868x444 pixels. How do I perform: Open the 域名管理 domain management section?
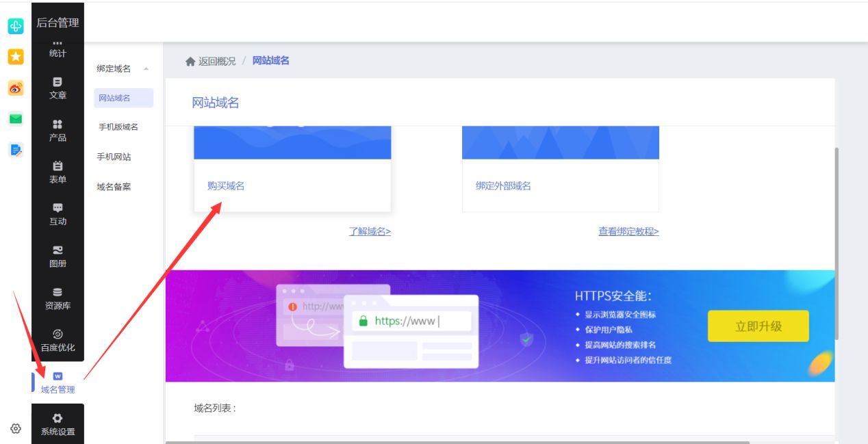(x=58, y=384)
